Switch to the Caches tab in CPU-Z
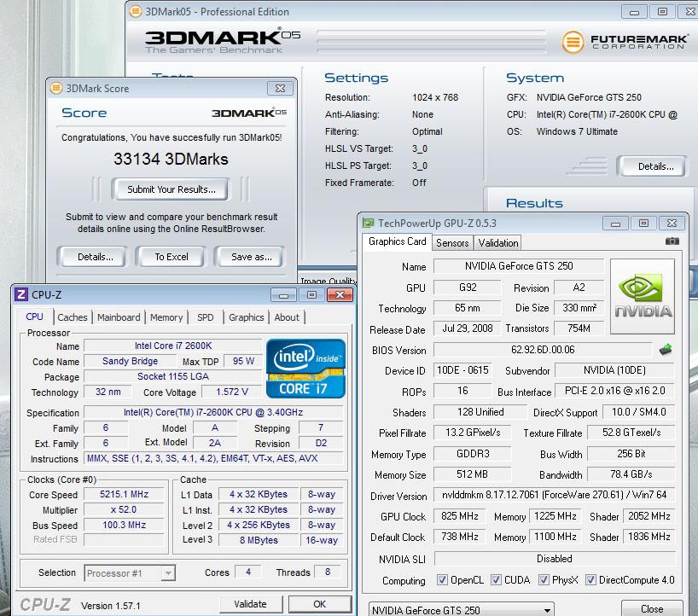The width and height of the screenshot is (698, 616). pyautogui.click(x=73, y=317)
